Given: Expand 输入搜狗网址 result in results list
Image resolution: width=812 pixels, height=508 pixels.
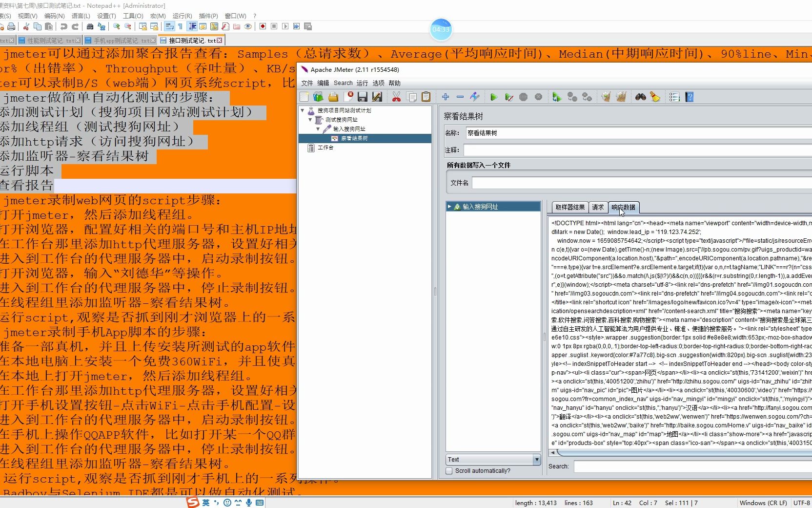Looking at the screenshot, I should 449,207.
